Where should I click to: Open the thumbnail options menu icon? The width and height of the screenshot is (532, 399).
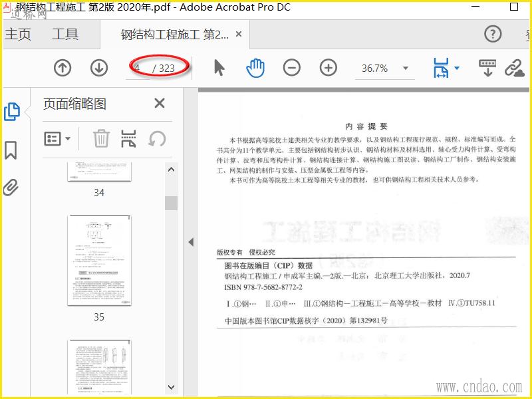(53, 139)
